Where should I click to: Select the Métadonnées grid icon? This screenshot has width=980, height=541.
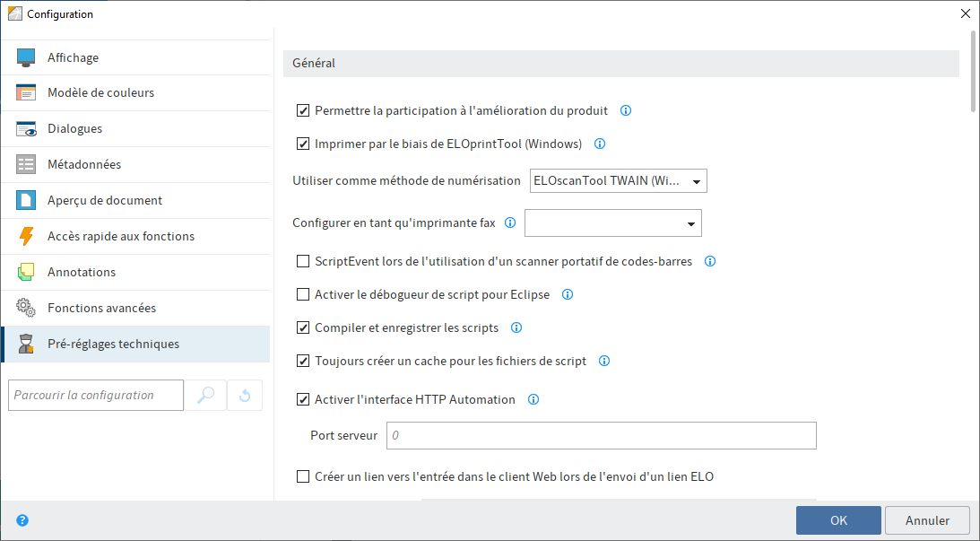28,164
